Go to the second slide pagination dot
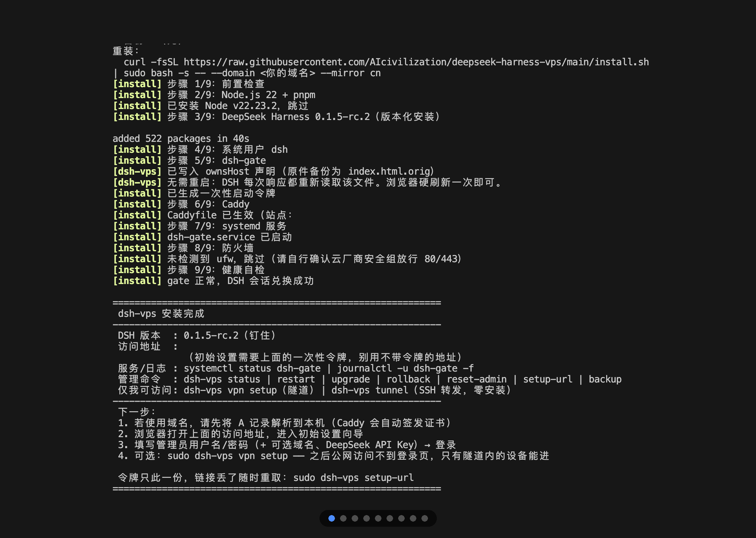This screenshot has height=538, width=756. pyautogui.click(x=343, y=518)
